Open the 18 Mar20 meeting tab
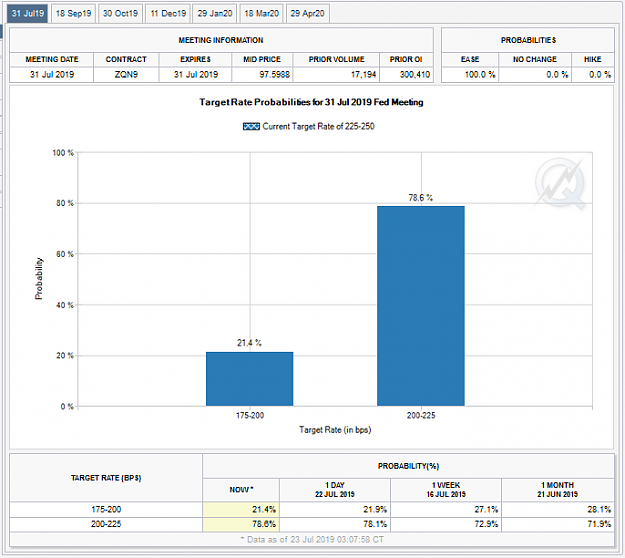The width and height of the screenshot is (625, 558). (x=261, y=14)
